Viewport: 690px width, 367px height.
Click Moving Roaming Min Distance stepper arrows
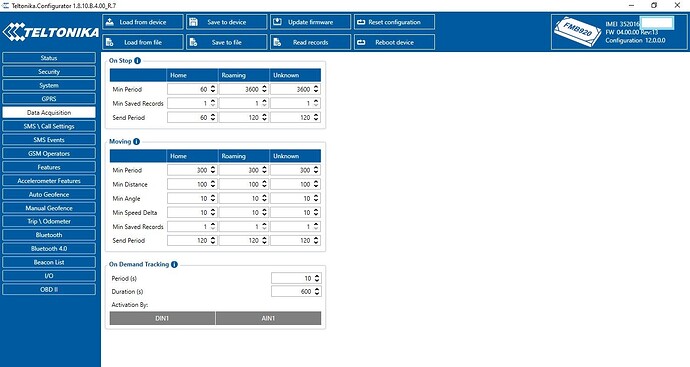tap(264, 184)
